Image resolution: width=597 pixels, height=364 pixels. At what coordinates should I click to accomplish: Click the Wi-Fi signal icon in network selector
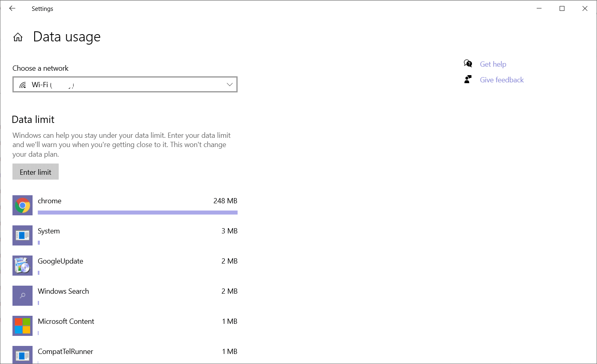tap(23, 84)
